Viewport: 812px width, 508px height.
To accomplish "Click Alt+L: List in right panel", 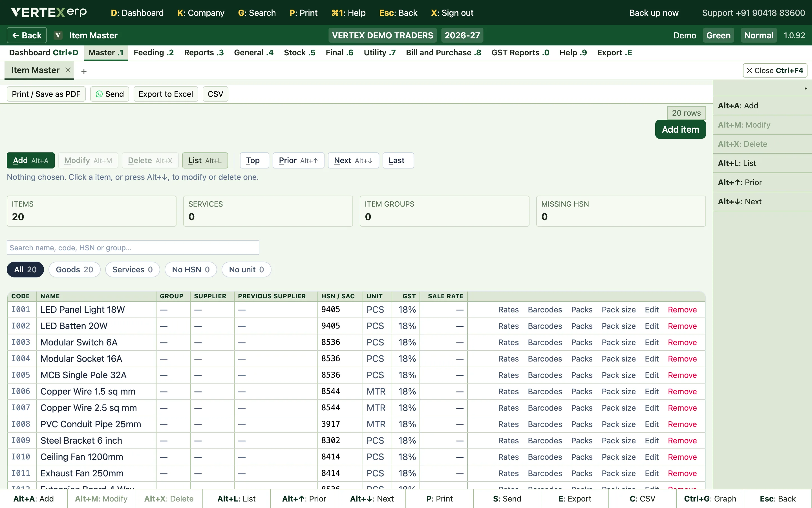I will click(762, 163).
